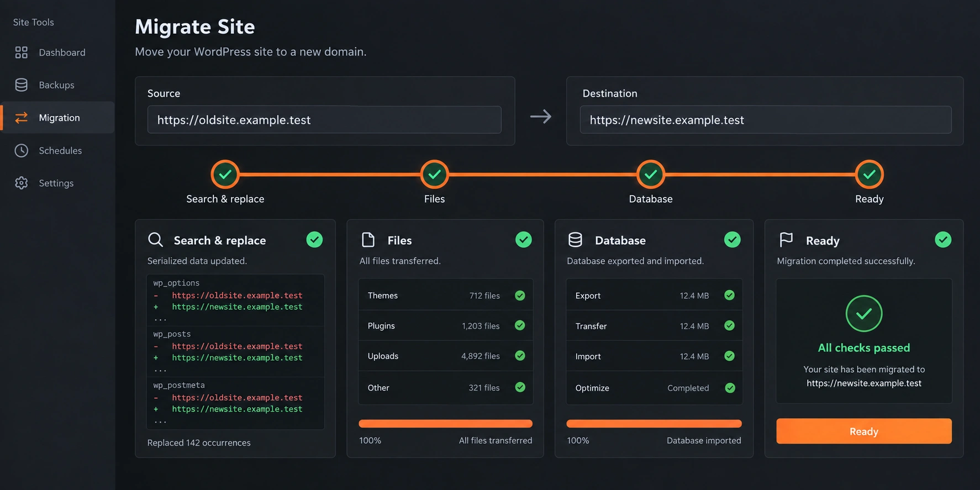The image size is (980, 490).
Task: Click the wp_options table name
Action: (176, 283)
